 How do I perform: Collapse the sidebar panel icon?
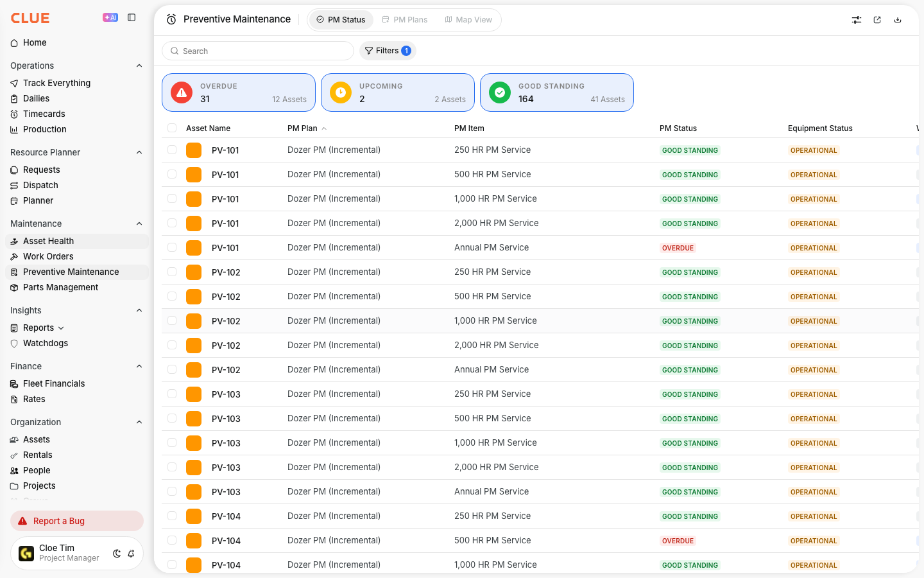point(132,18)
